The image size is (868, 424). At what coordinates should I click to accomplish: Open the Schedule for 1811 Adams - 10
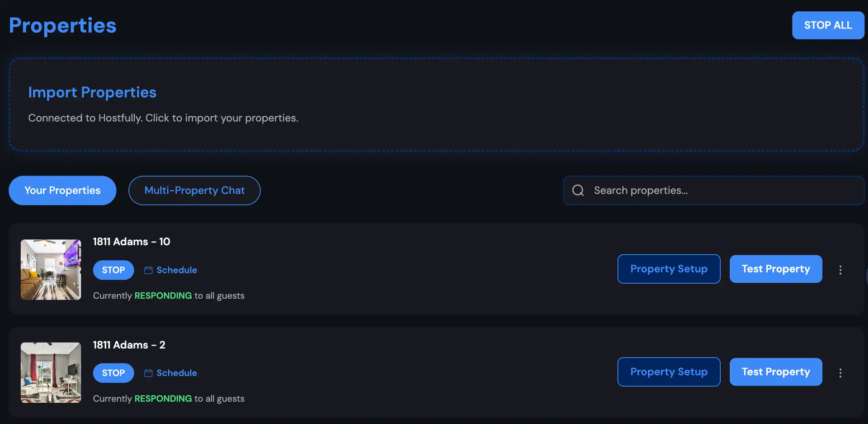click(176, 270)
